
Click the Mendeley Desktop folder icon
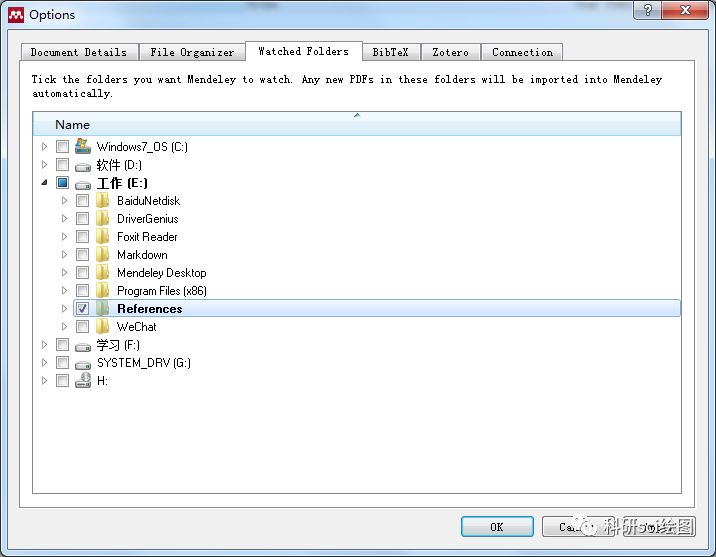tap(103, 273)
